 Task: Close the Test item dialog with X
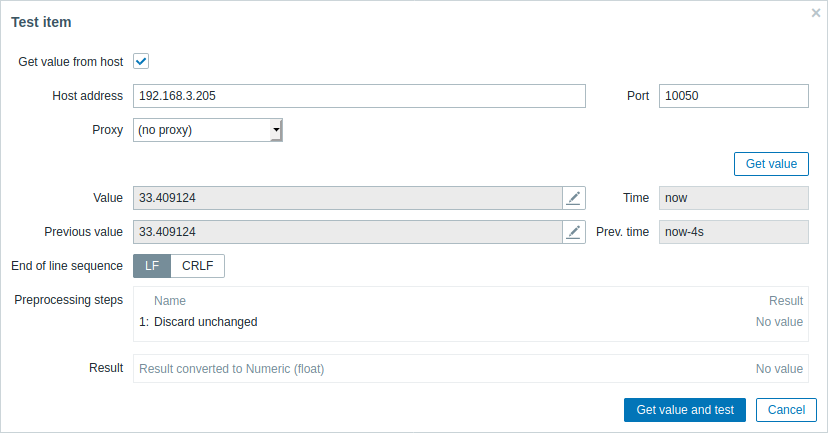(x=816, y=13)
